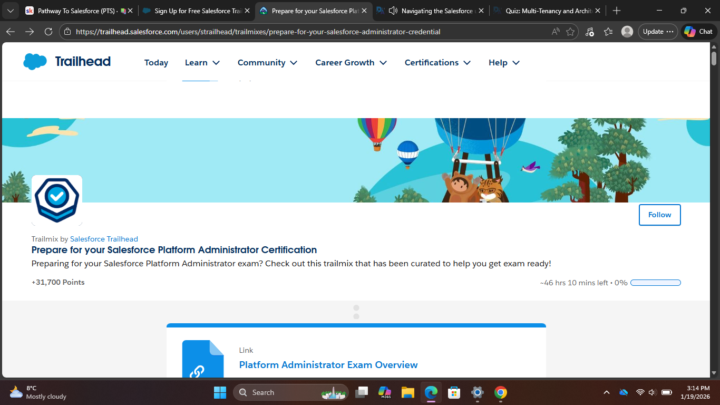The image size is (720, 405).
Task: Open Copilot Chat panel
Action: tap(698, 32)
